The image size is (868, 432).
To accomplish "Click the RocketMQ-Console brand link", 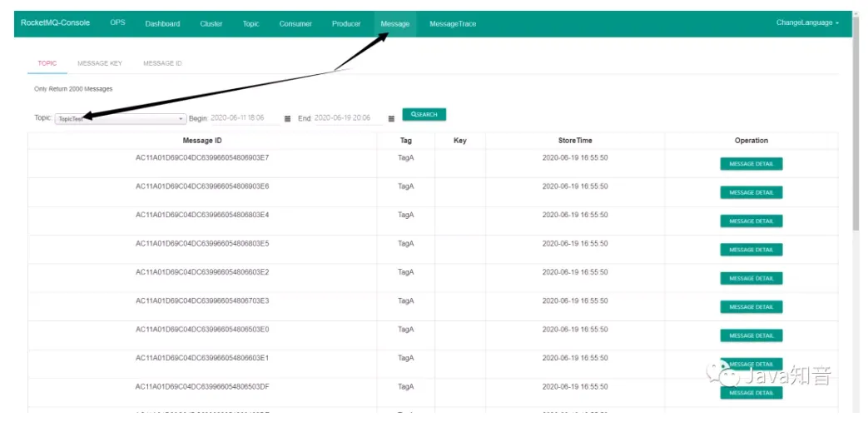I will 56,23.
